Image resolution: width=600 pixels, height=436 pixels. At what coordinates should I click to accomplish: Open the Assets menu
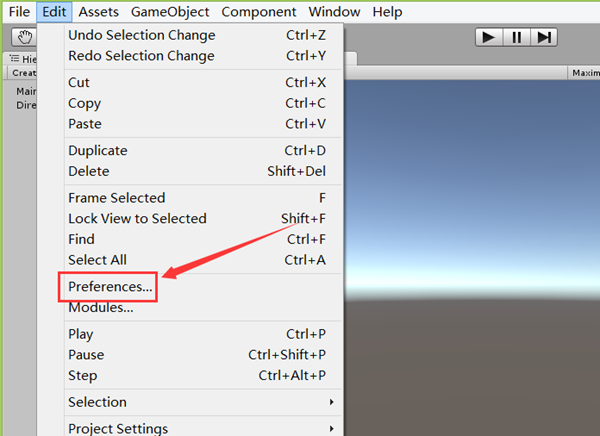pyautogui.click(x=98, y=12)
